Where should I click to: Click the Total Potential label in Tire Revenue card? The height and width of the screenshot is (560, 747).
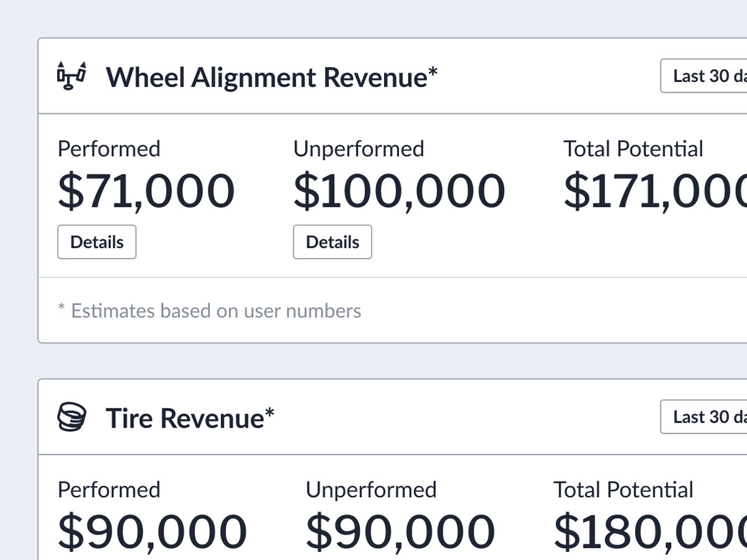tap(623, 490)
